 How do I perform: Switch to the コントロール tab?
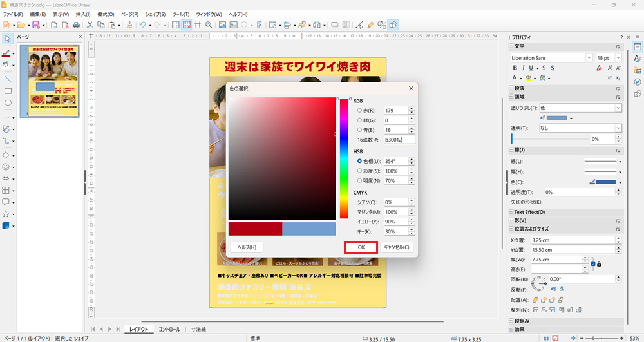click(x=169, y=329)
